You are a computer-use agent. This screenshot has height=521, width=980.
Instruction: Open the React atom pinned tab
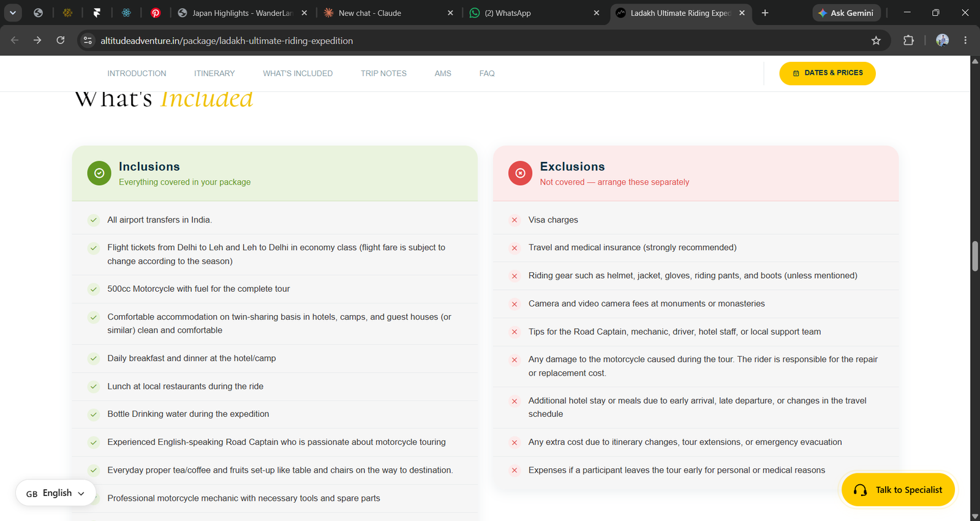click(x=126, y=12)
